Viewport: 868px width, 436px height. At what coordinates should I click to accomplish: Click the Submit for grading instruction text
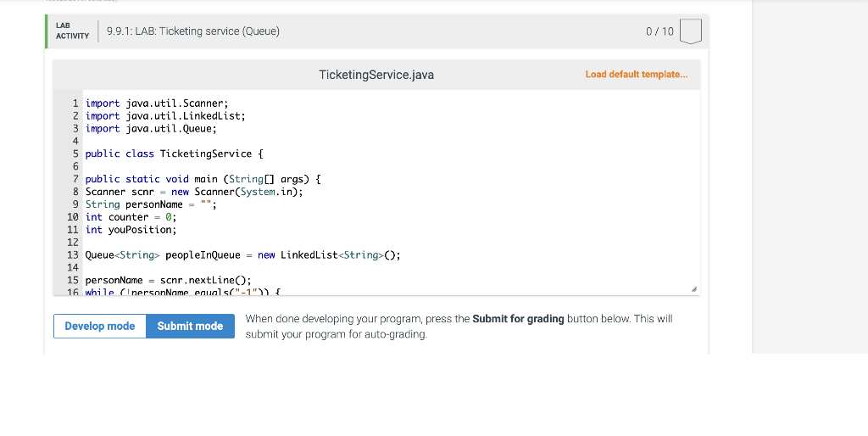click(459, 327)
